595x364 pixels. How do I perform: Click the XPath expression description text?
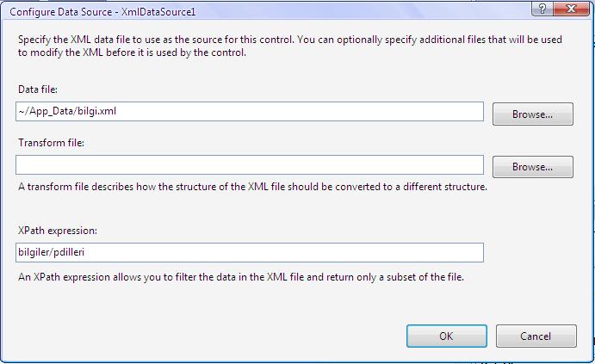coord(240,276)
